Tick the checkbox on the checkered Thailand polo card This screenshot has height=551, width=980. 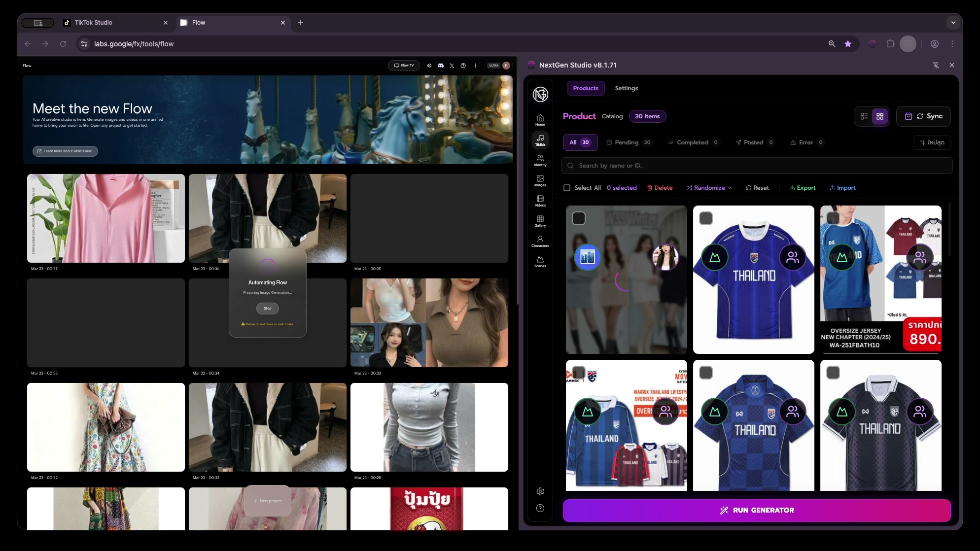pos(706,373)
